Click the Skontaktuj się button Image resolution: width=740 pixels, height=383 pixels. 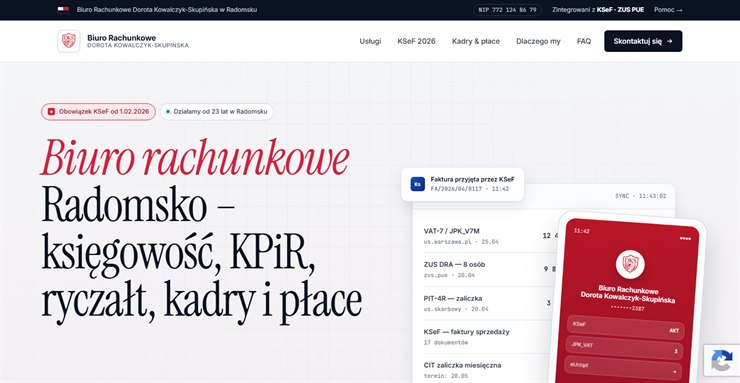point(643,41)
